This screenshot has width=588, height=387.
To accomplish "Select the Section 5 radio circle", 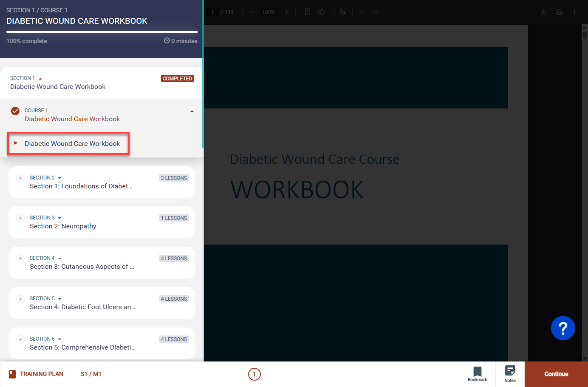I will [x=20, y=299].
